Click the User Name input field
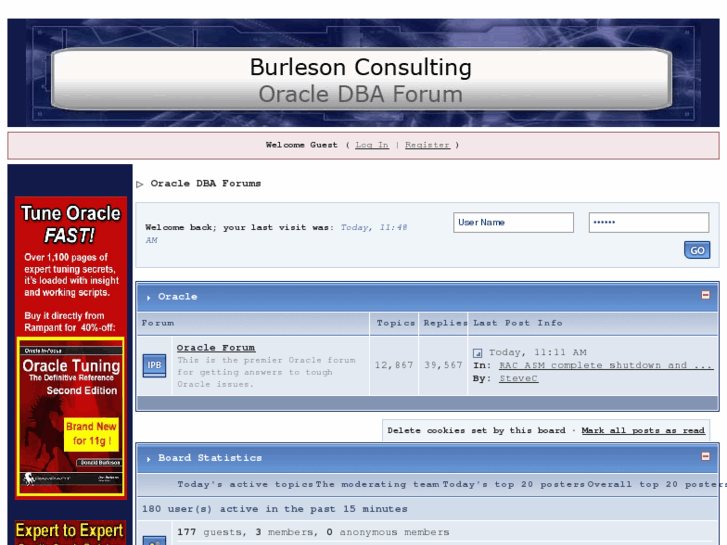This screenshot has height=545, width=727. 513,223
